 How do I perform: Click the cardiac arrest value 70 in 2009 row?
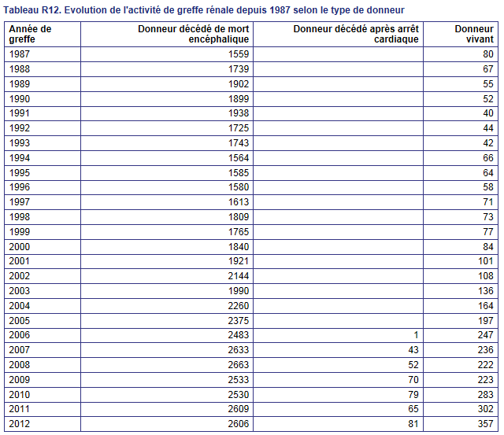[413, 379]
